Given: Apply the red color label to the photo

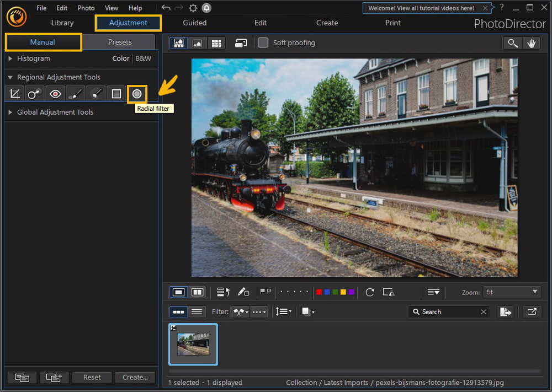Looking at the screenshot, I should point(319,292).
